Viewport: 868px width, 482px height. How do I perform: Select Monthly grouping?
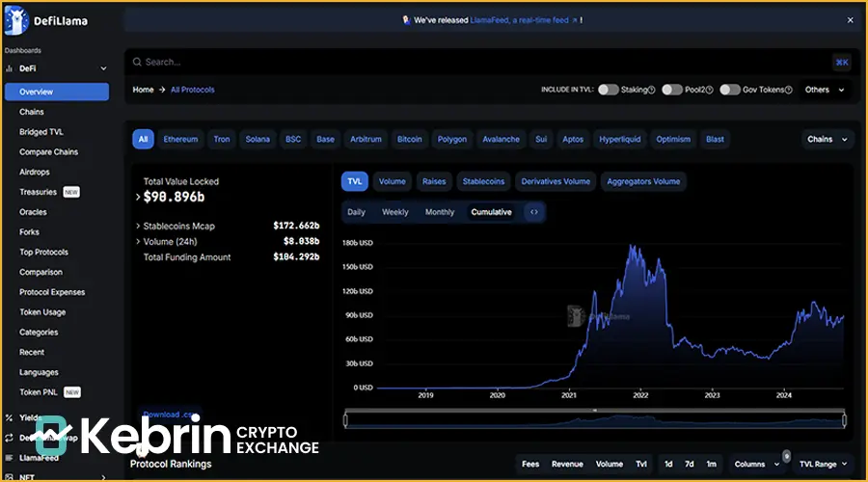pyautogui.click(x=440, y=212)
